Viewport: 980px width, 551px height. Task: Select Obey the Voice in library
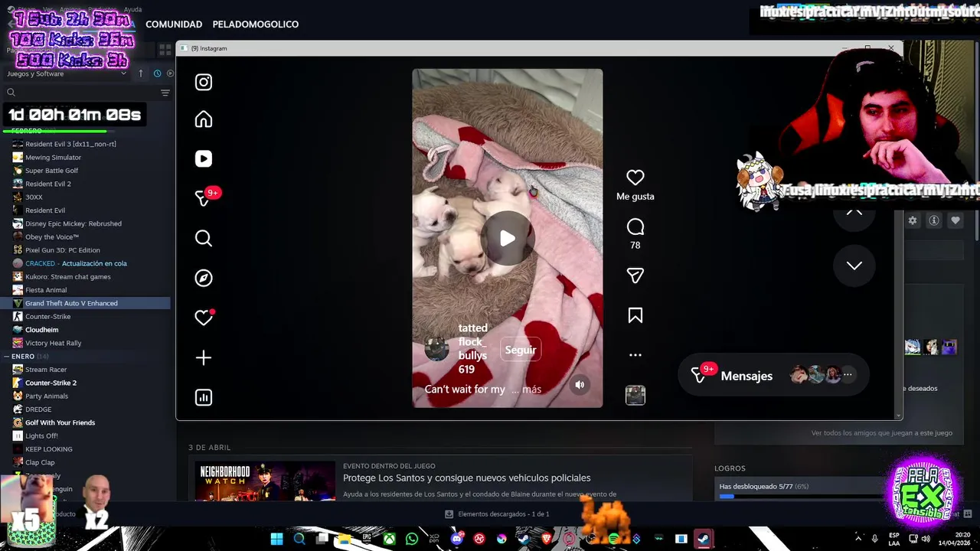pyautogui.click(x=52, y=237)
